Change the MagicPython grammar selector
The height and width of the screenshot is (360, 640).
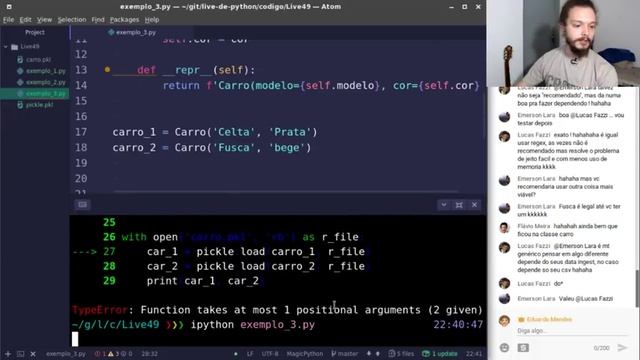click(304, 353)
